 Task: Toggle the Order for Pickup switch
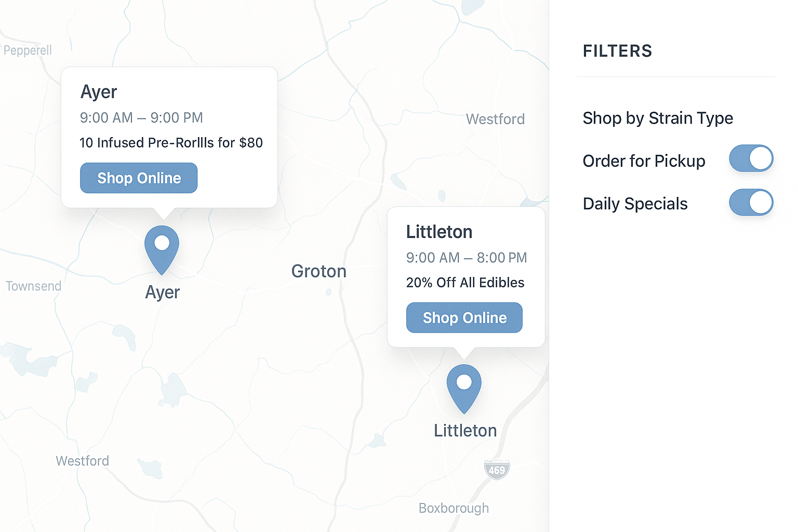(x=751, y=158)
